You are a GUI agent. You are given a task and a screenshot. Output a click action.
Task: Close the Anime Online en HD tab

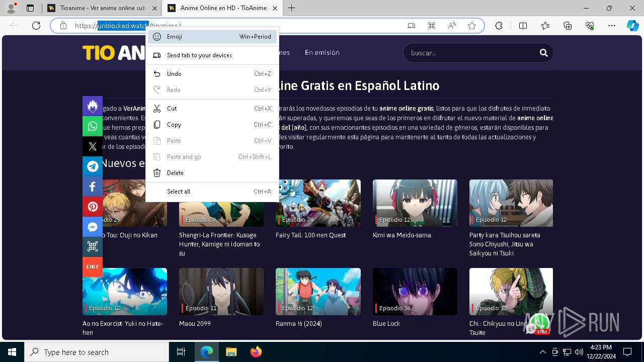point(274,8)
